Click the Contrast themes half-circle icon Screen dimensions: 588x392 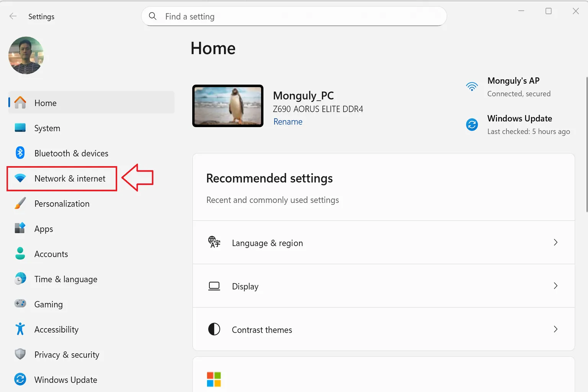pos(214,329)
